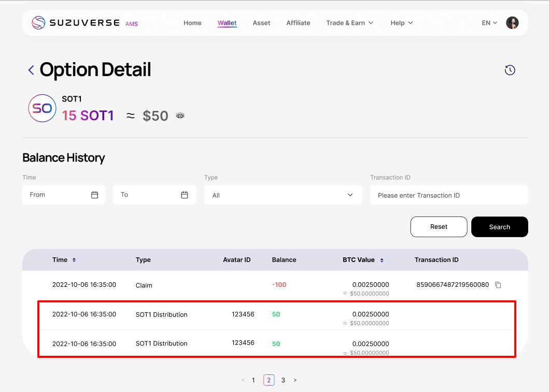
Task: Sort the table by BTC Value
Action: 382,260
